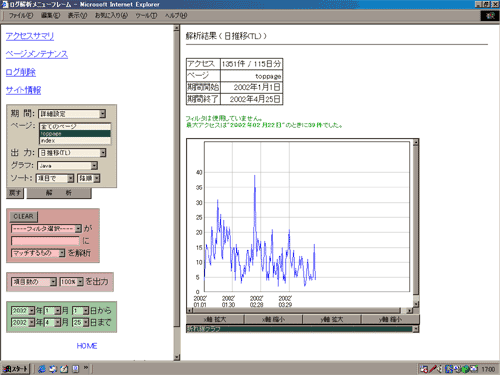Open the ツール(T) menu

coord(146,16)
